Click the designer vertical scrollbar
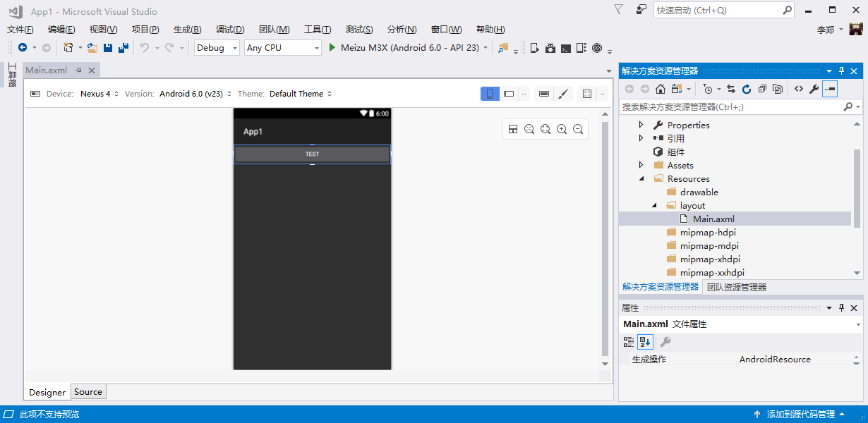The width and height of the screenshot is (868, 423). point(605,238)
